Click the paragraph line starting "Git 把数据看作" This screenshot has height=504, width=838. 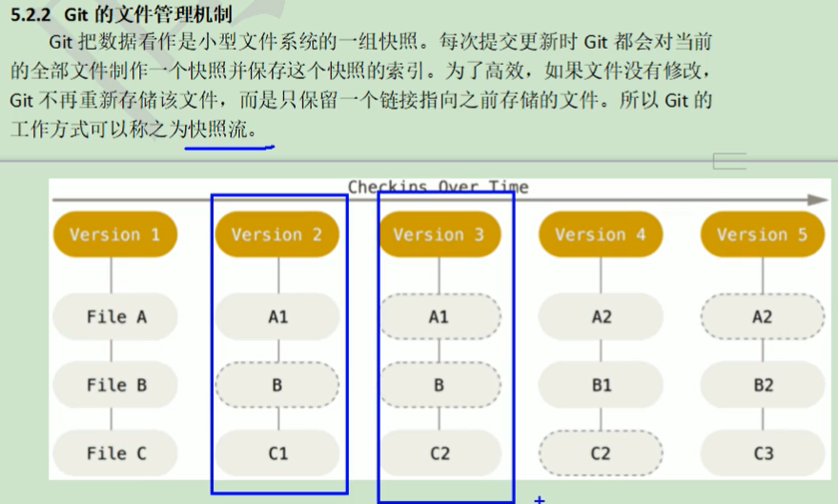coord(380,42)
